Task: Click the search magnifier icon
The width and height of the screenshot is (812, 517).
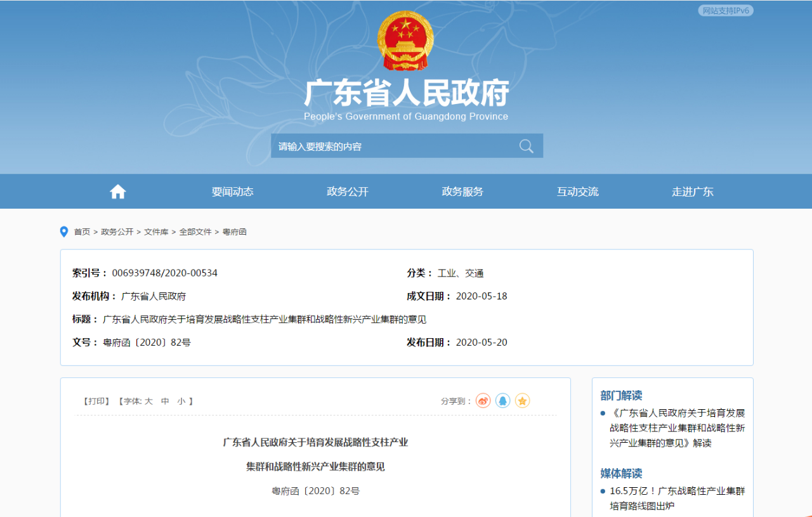Action: (x=526, y=146)
